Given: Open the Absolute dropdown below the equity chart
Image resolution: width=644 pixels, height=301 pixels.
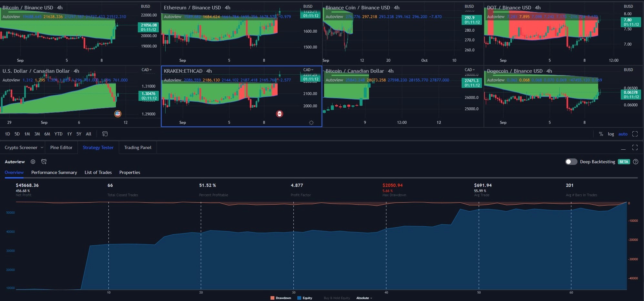Looking at the screenshot, I should tap(363, 298).
